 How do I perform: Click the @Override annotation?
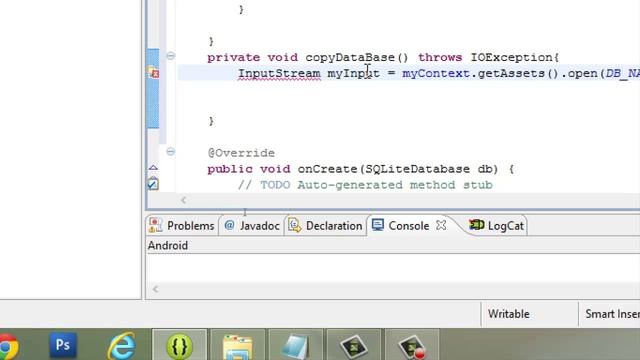point(241,153)
